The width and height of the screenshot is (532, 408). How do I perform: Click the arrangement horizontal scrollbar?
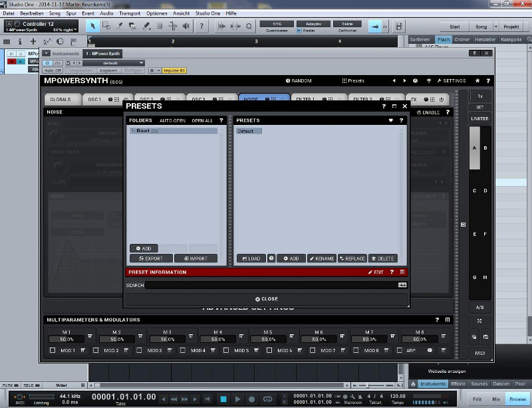click(x=219, y=385)
